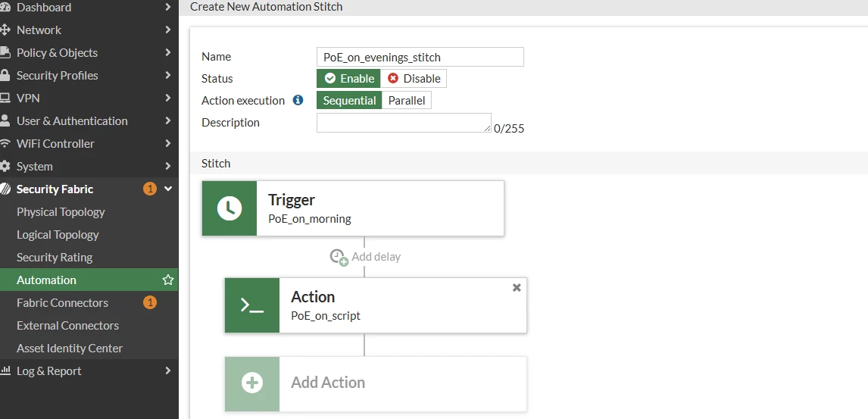The width and height of the screenshot is (868, 419).
Task: Click the Description text area
Action: coord(404,123)
